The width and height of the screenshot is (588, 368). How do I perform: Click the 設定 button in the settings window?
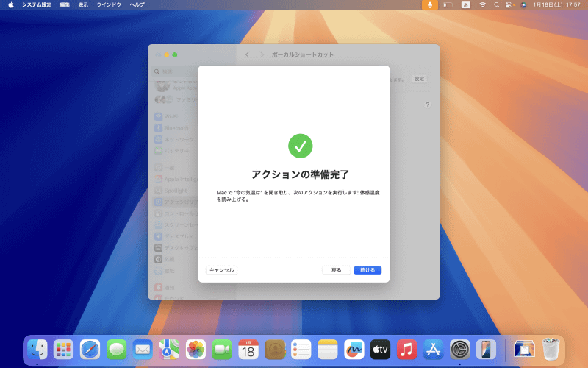point(419,79)
